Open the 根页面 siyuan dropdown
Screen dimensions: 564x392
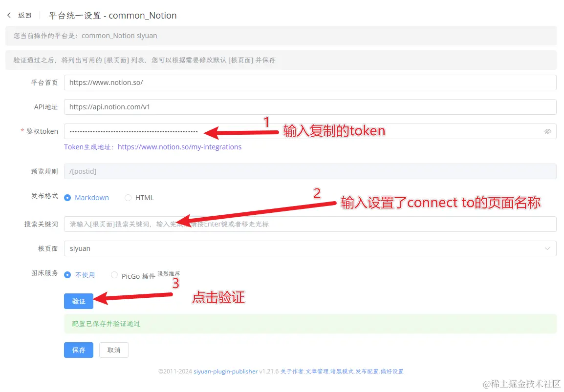pyautogui.click(x=310, y=248)
